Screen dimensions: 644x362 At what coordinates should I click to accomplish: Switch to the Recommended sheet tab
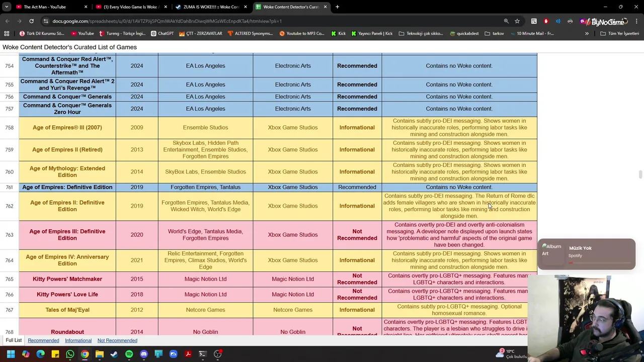tap(43, 341)
